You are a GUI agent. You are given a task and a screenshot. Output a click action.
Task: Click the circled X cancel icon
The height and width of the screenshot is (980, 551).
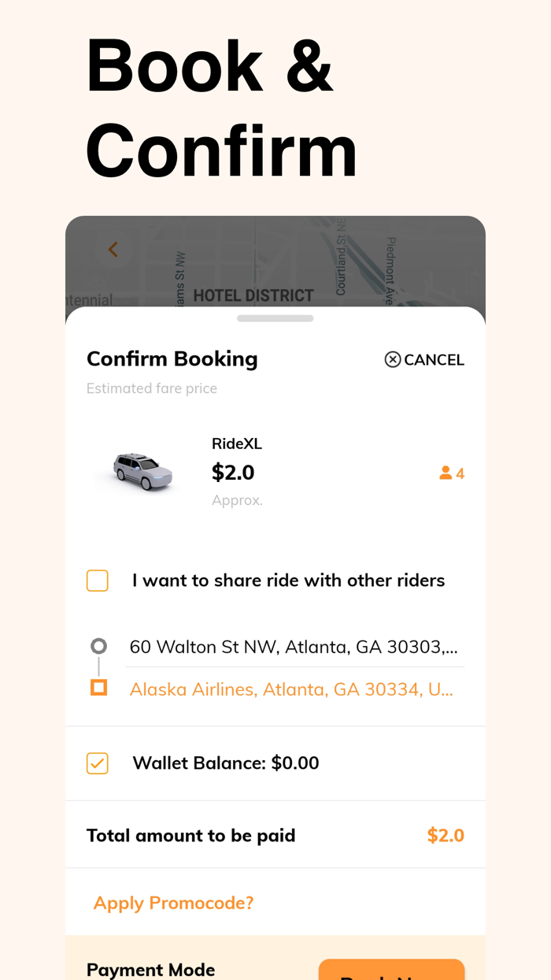(x=393, y=359)
